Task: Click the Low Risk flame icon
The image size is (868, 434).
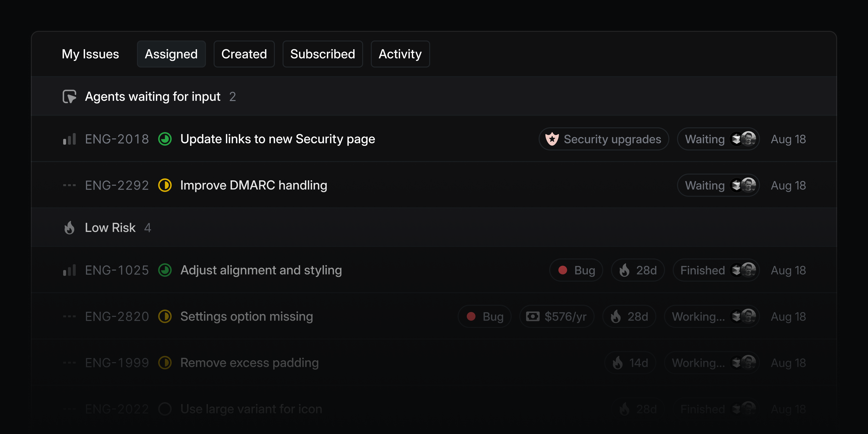Action: click(69, 228)
